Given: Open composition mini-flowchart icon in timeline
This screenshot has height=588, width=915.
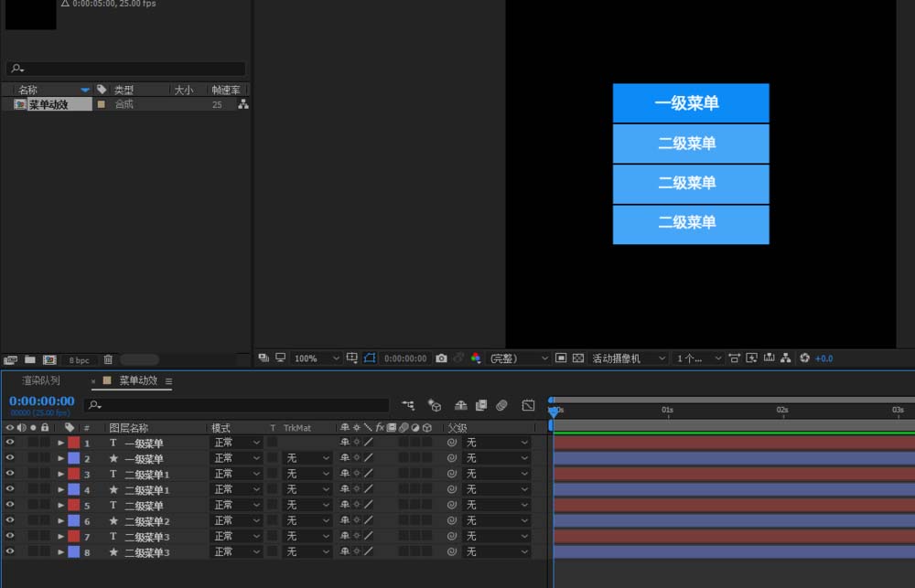Looking at the screenshot, I should tap(408, 405).
